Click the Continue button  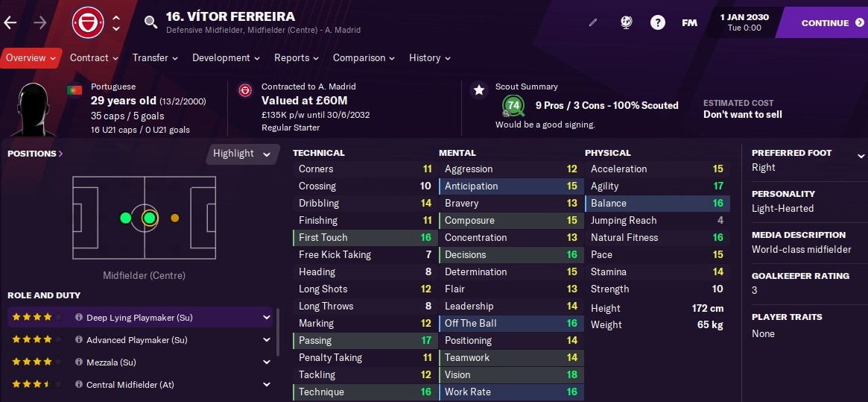tap(826, 22)
